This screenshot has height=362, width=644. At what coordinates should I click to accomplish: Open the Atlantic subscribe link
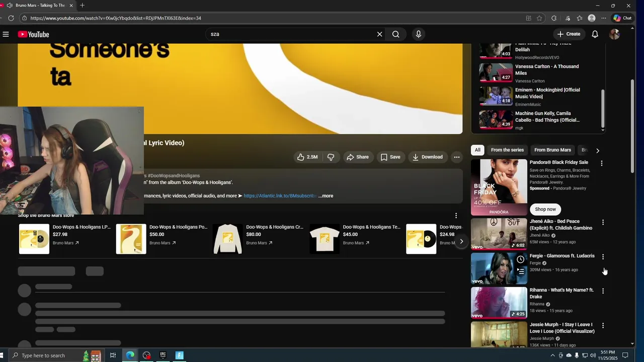point(280,196)
